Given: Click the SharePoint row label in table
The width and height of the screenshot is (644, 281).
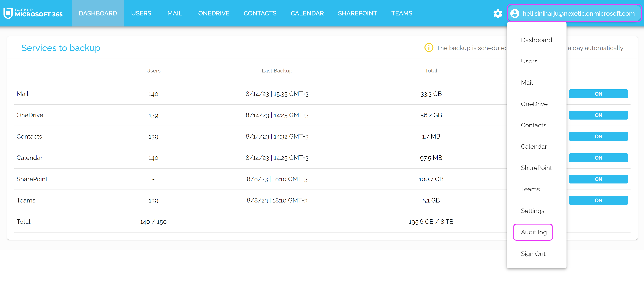Looking at the screenshot, I should pos(32,179).
